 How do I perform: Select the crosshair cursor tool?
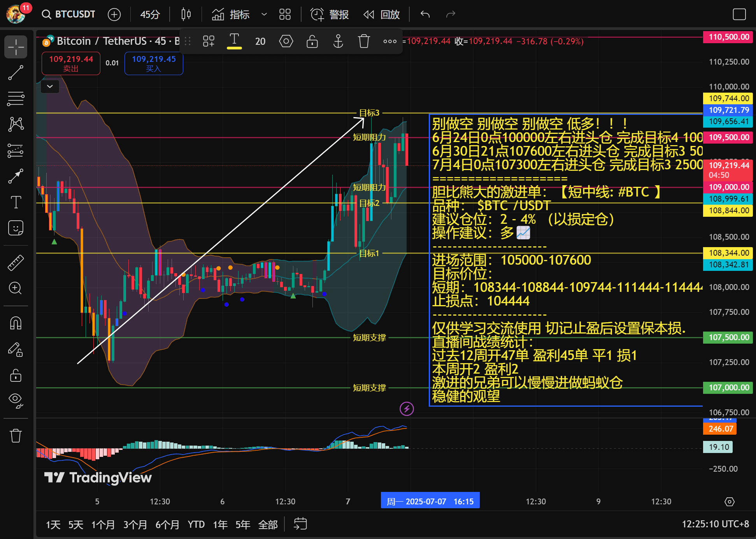(16, 47)
